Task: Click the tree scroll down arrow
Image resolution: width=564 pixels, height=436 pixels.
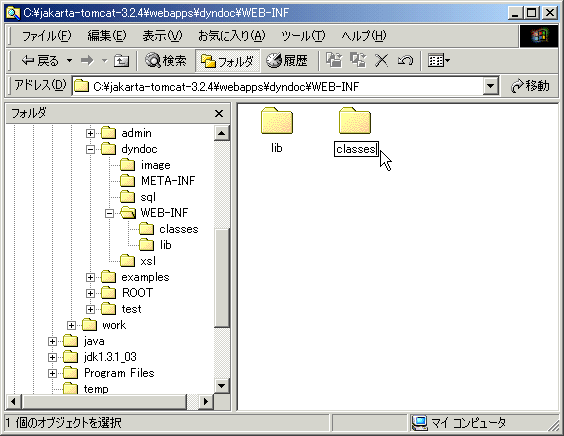Action: (x=222, y=386)
